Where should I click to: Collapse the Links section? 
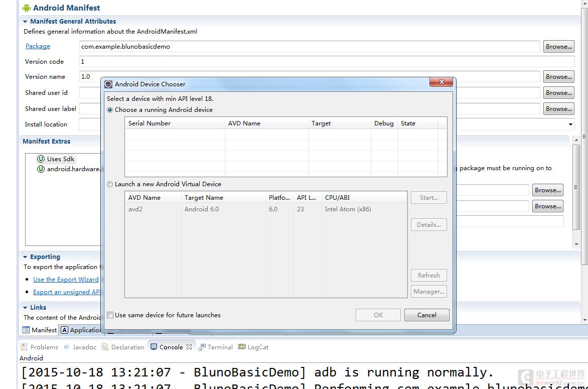[25, 308]
